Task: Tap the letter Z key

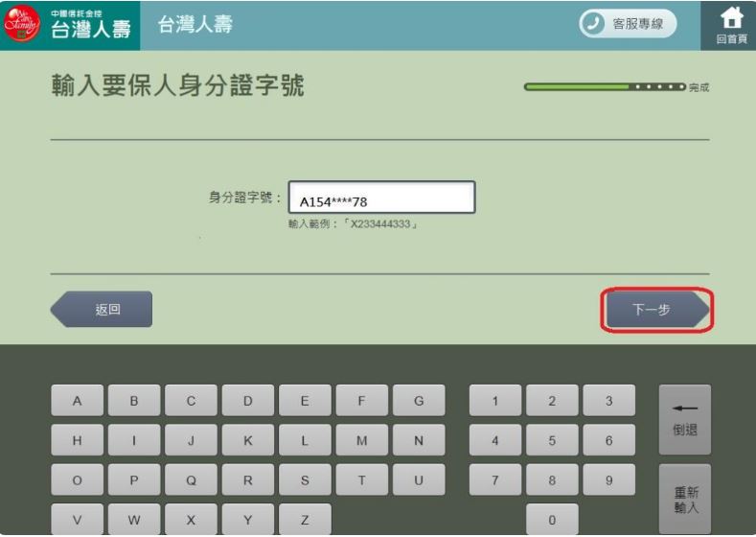Action: [303, 520]
